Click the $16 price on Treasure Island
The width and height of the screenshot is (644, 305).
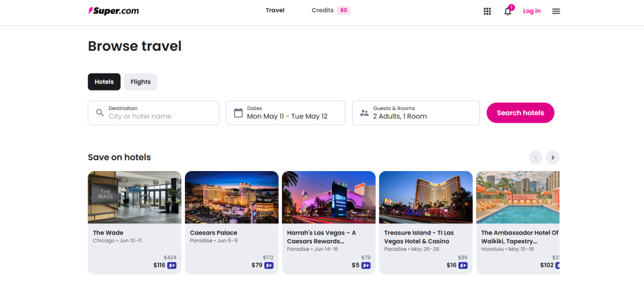tap(452, 265)
